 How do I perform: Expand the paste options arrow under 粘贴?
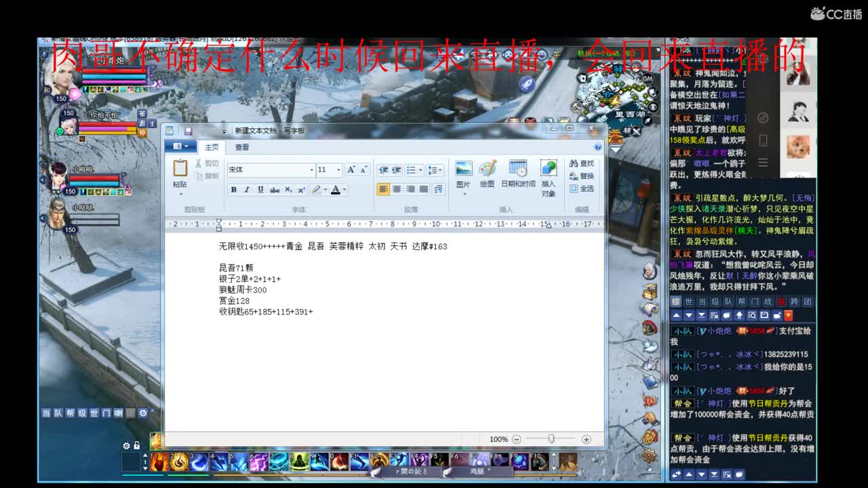tap(180, 194)
